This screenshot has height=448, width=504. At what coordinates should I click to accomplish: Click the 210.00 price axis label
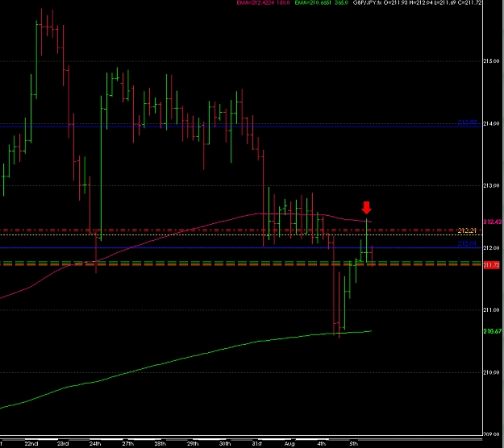(x=491, y=372)
